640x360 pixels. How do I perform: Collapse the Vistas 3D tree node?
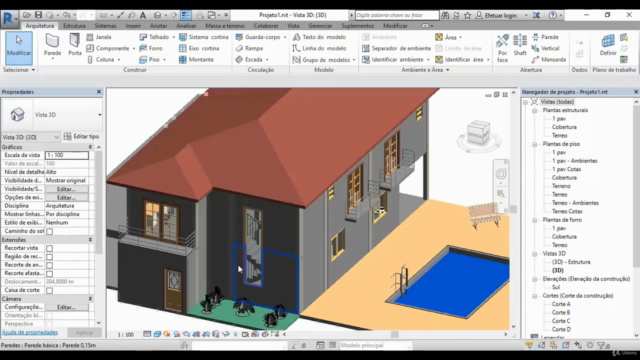534,254
